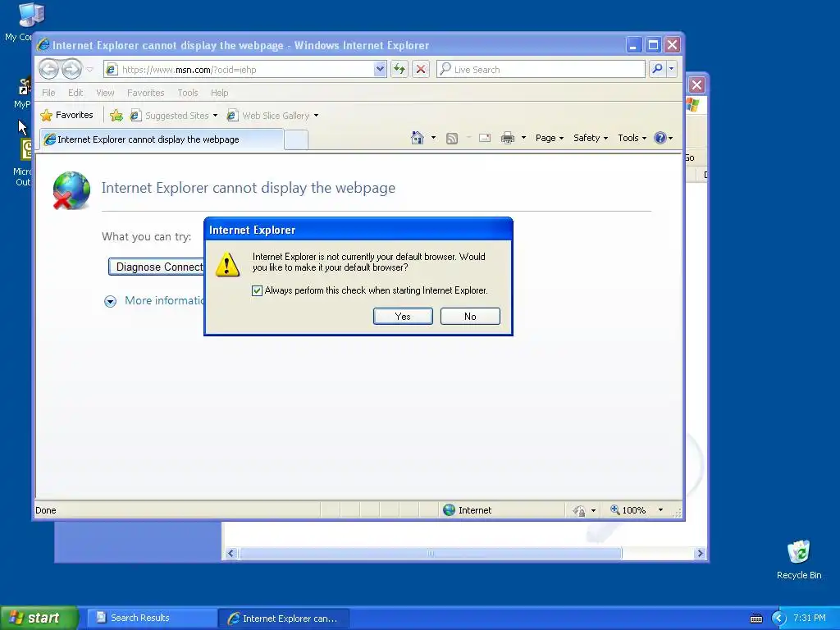This screenshot has height=630, width=840.
Task: Click the Forward navigation arrow
Action: click(x=72, y=69)
